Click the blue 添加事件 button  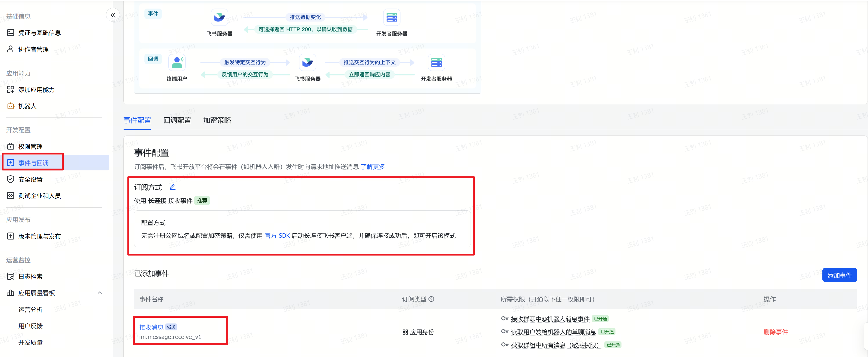839,275
